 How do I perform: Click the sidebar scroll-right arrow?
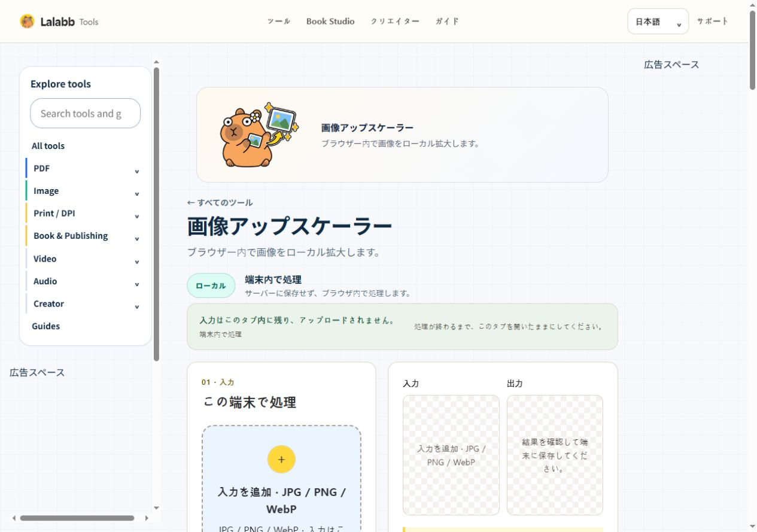point(147,518)
